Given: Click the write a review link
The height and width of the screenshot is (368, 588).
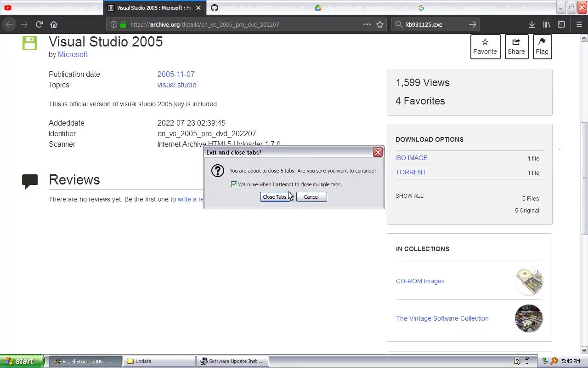Looking at the screenshot, I should click(191, 199).
